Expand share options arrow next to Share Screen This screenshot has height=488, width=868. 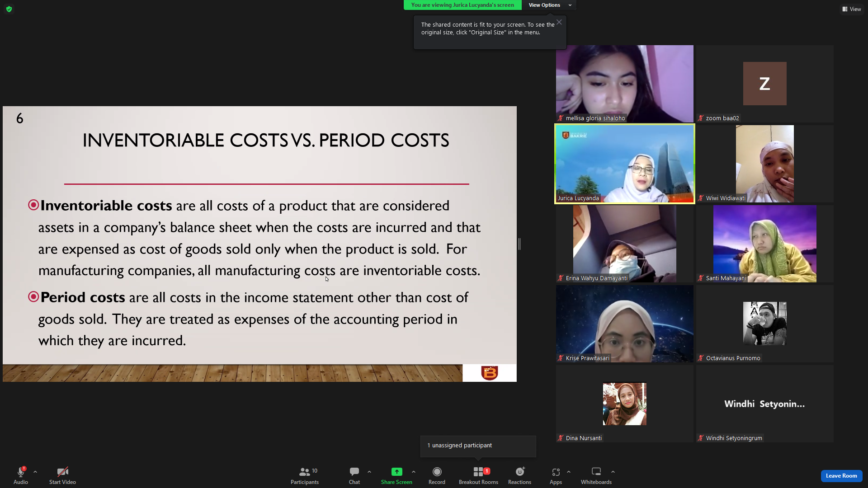pos(414,472)
